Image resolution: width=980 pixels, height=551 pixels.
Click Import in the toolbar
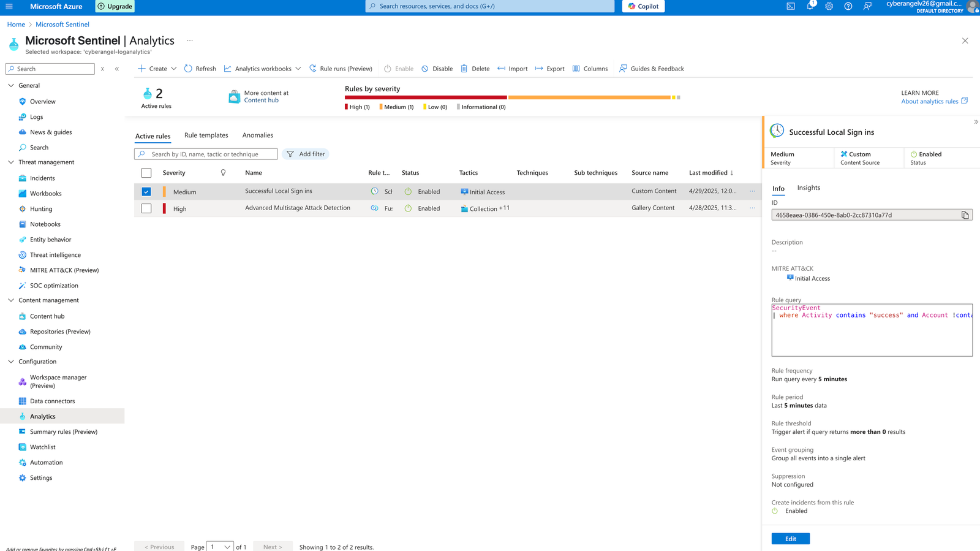512,69
